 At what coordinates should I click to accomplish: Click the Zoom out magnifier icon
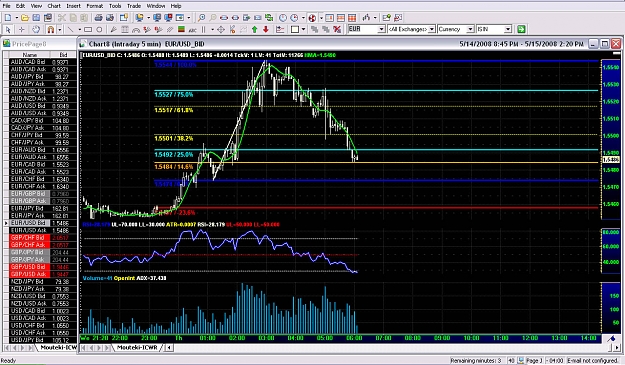pyautogui.click(x=213, y=18)
